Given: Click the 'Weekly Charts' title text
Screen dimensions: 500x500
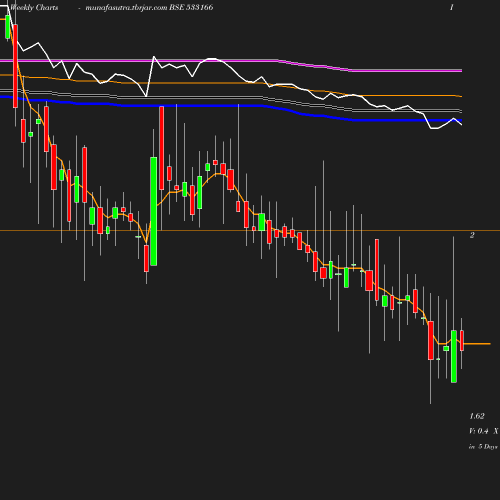Looking at the screenshot, I should coord(34,7).
